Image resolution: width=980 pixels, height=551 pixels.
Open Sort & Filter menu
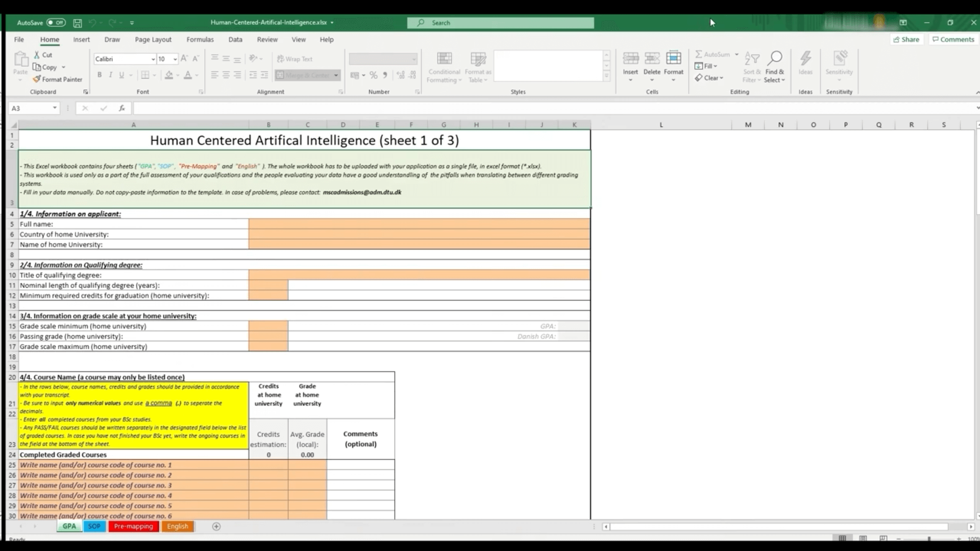click(x=752, y=67)
